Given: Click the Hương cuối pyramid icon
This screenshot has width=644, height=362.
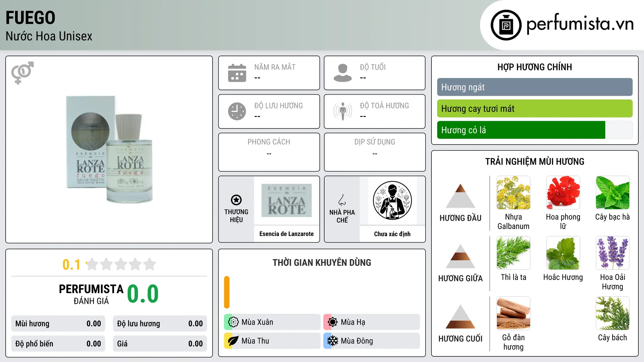Looking at the screenshot, I should [460, 316].
